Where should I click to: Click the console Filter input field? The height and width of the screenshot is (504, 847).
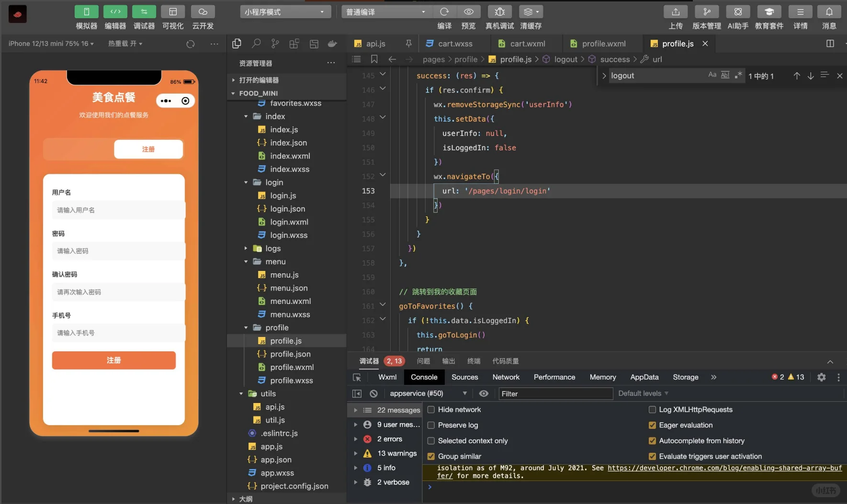(x=555, y=393)
